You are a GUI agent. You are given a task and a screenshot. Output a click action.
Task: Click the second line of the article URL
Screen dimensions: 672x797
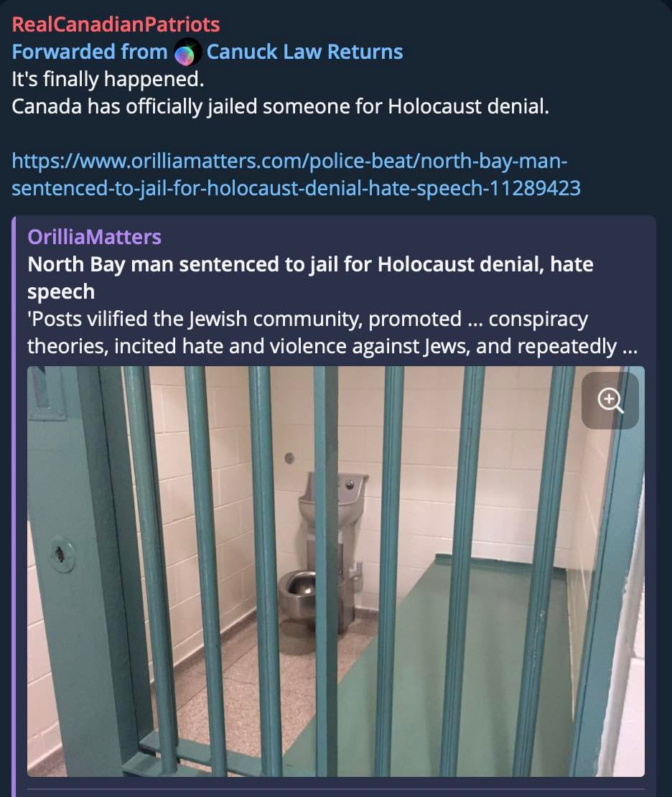(x=296, y=188)
